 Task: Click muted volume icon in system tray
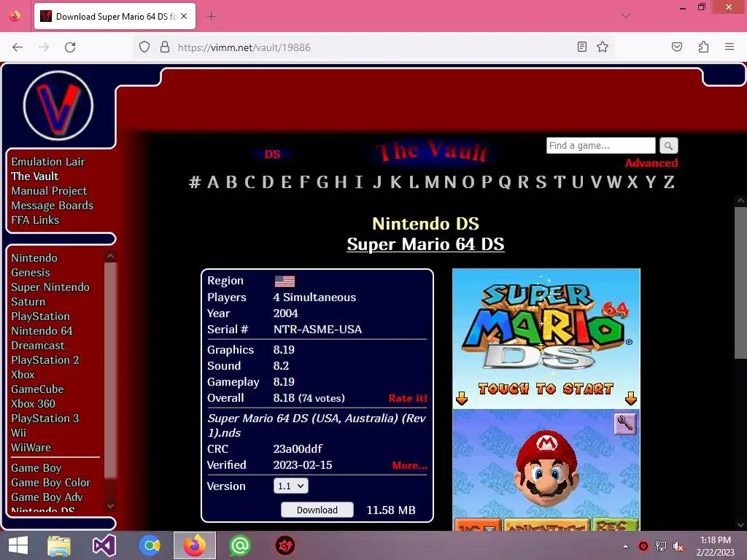[x=678, y=546]
